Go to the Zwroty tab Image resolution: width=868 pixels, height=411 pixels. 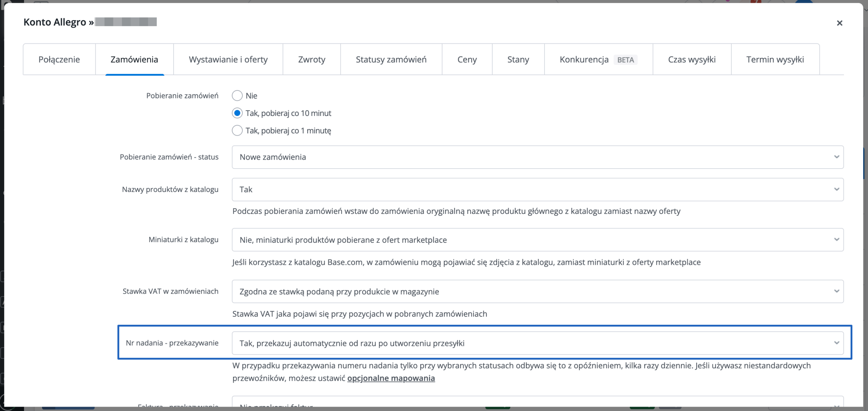[x=312, y=59]
